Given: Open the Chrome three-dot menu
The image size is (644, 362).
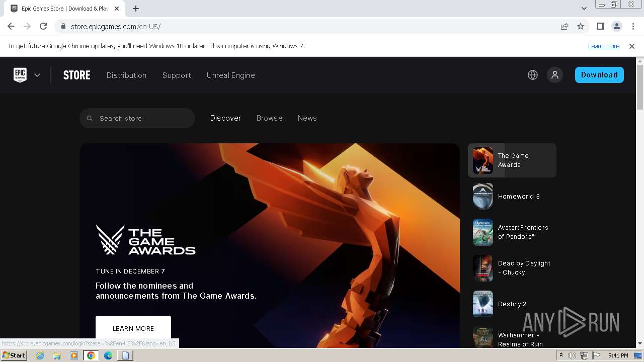Looking at the screenshot, I should 632,26.
